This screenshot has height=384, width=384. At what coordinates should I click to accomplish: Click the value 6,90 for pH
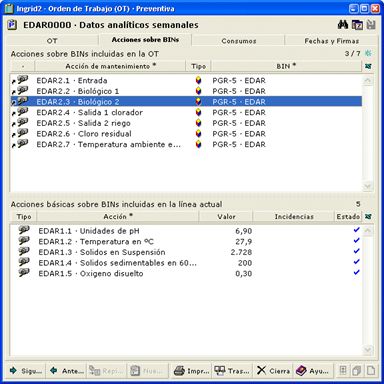(244, 231)
